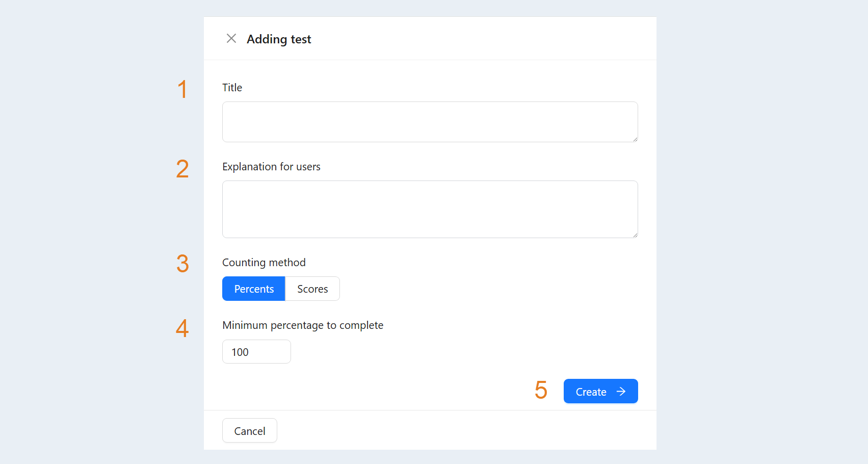Switch counting method to Scores
The image size is (868, 464).
point(312,289)
